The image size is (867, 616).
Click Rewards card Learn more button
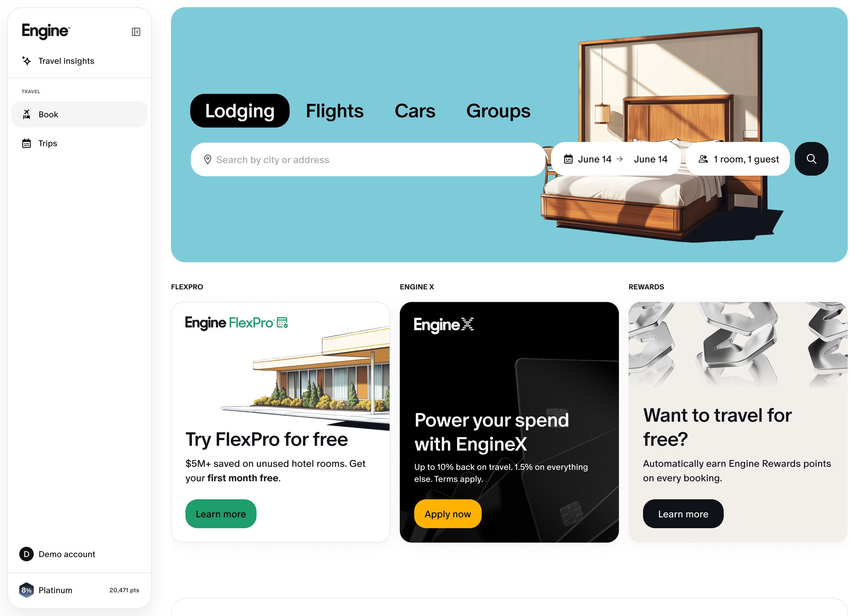tap(683, 514)
